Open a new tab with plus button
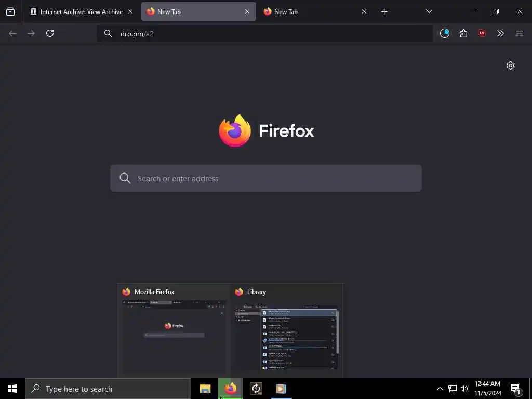This screenshot has height=399, width=532. tap(384, 12)
